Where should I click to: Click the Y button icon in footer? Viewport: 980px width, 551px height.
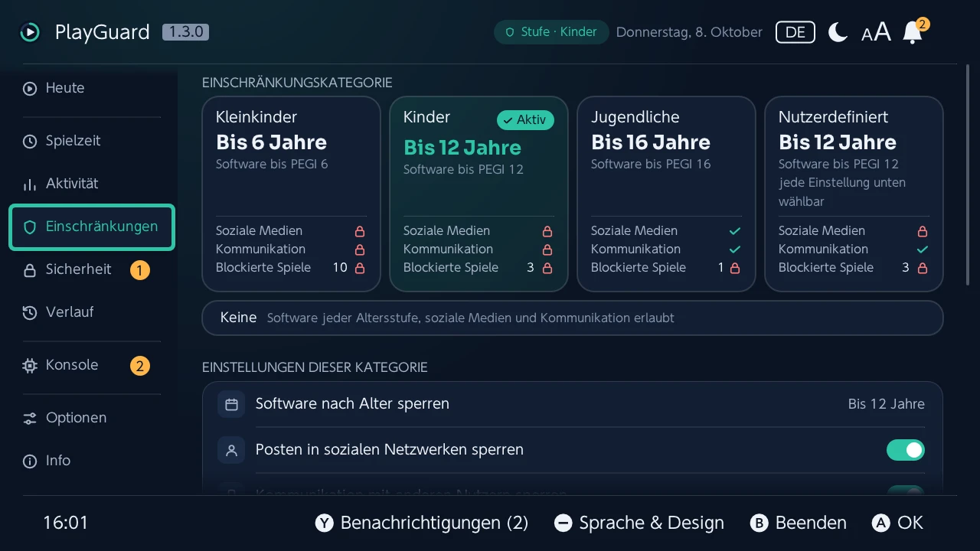pyautogui.click(x=325, y=523)
